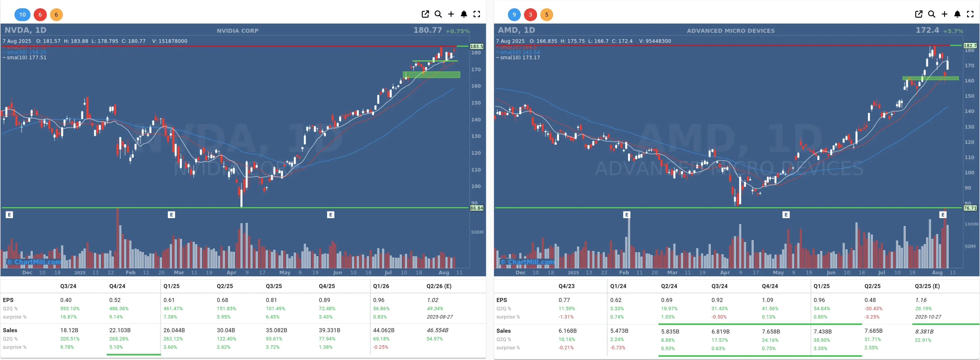
Task: Click AMD earnings date 2025-10-27
Action: (x=928, y=317)
